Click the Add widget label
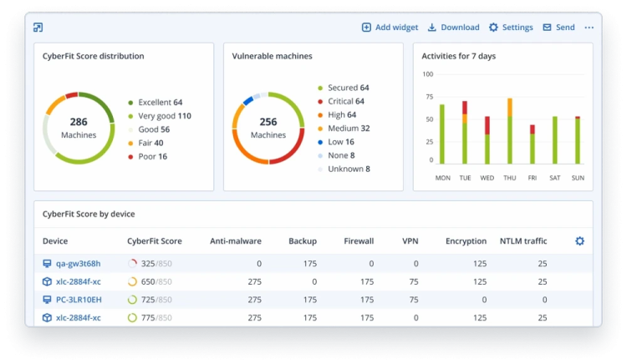The height and width of the screenshot is (364, 627). pos(396,28)
